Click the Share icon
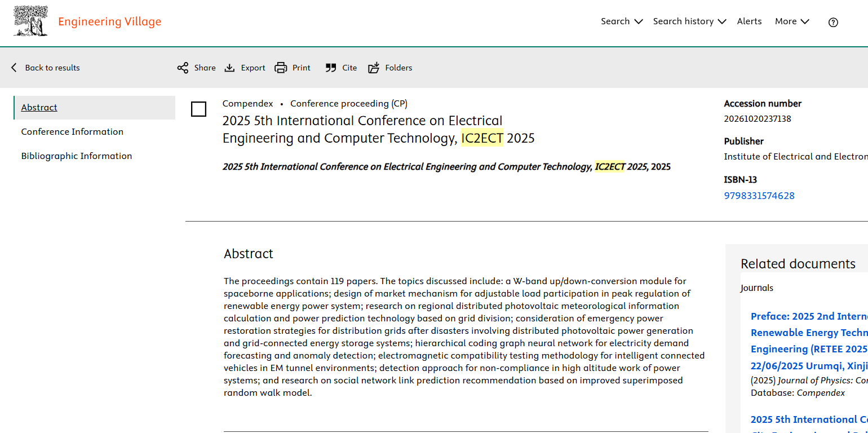Image resolution: width=868 pixels, height=433 pixels. pyautogui.click(x=183, y=68)
